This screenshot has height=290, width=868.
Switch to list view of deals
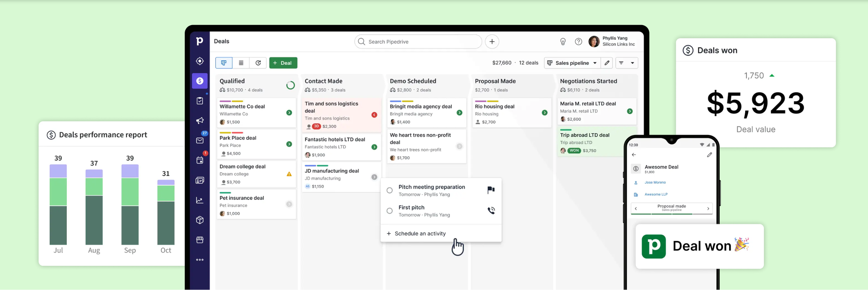[241, 63]
